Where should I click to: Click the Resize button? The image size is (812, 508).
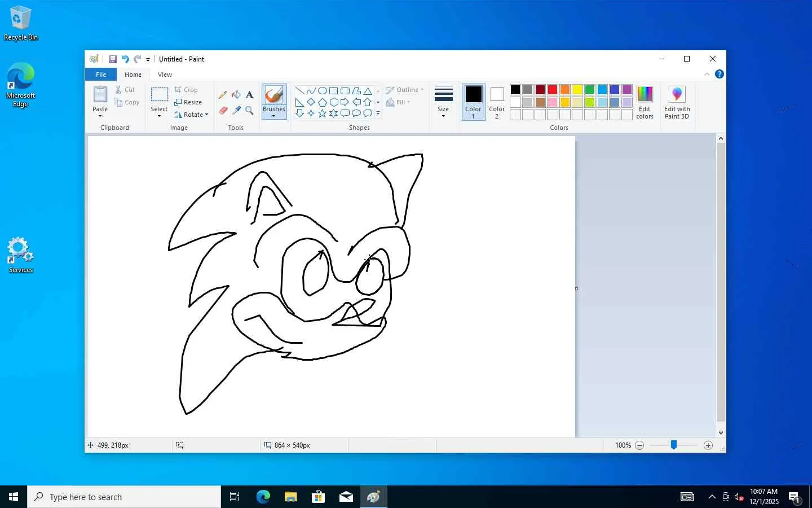coord(188,102)
